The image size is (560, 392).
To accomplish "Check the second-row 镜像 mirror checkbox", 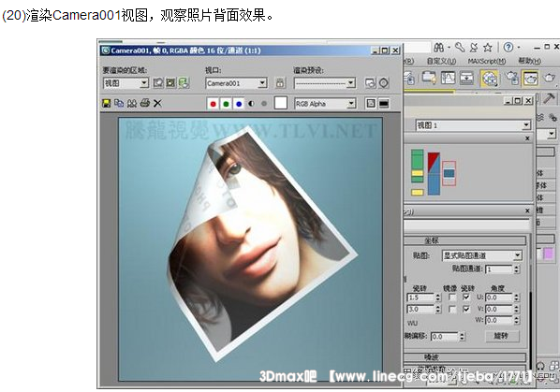I will point(452,309).
